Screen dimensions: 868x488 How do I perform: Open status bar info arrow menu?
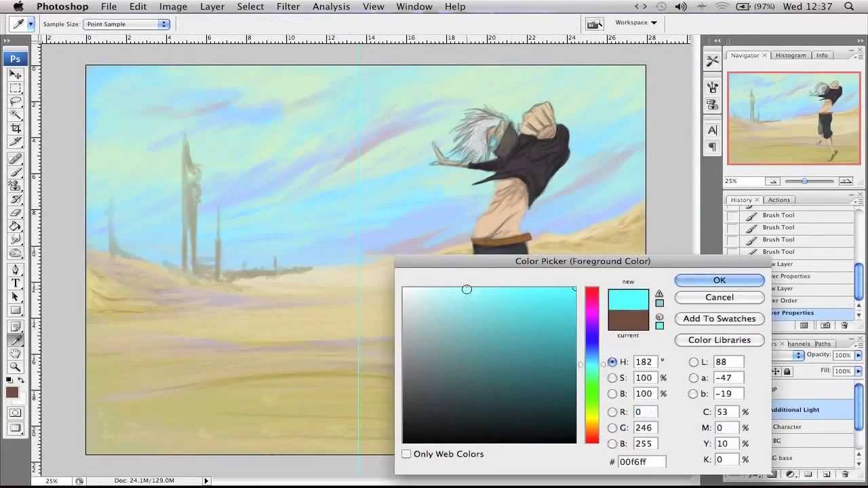point(206,481)
